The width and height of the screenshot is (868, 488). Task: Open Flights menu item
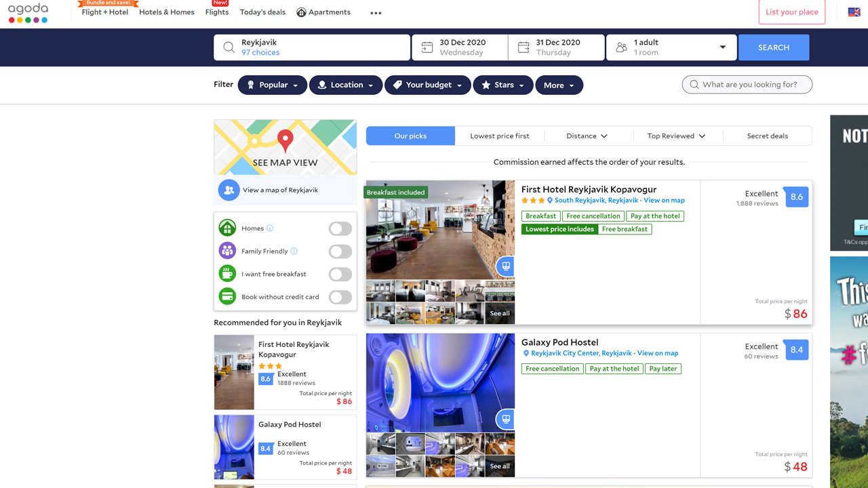217,12
